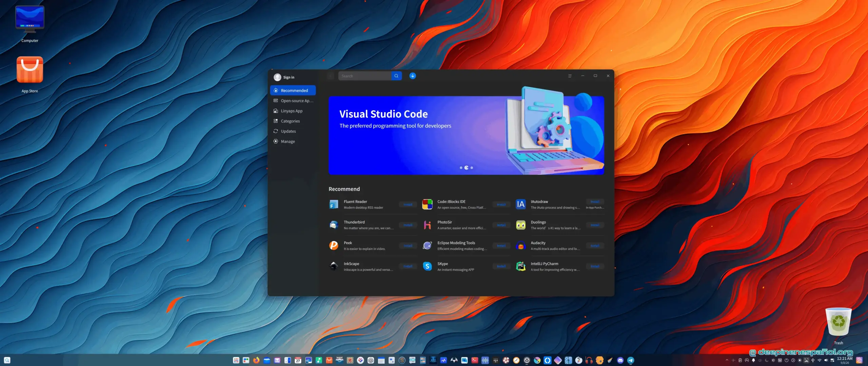This screenshot has height=366, width=868.
Task: Install Code::Blocks IDE
Action: tap(501, 204)
